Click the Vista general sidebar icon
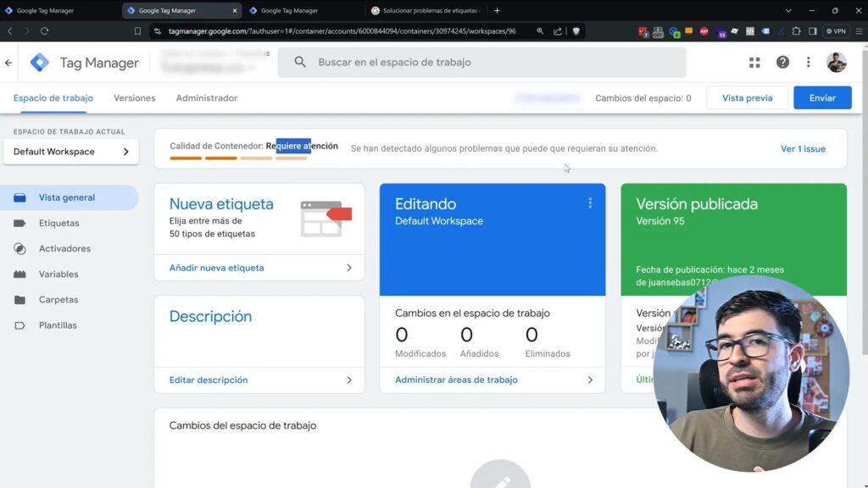 click(20, 197)
